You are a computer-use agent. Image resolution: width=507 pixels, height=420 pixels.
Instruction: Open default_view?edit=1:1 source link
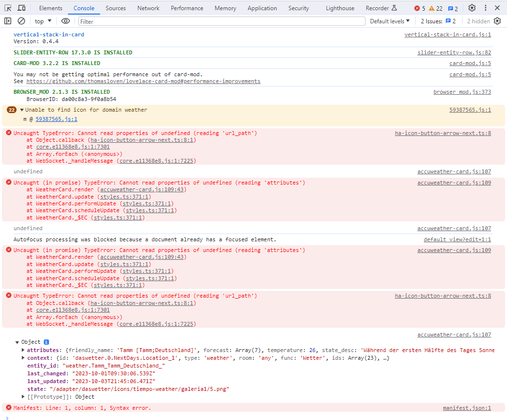point(457,239)
